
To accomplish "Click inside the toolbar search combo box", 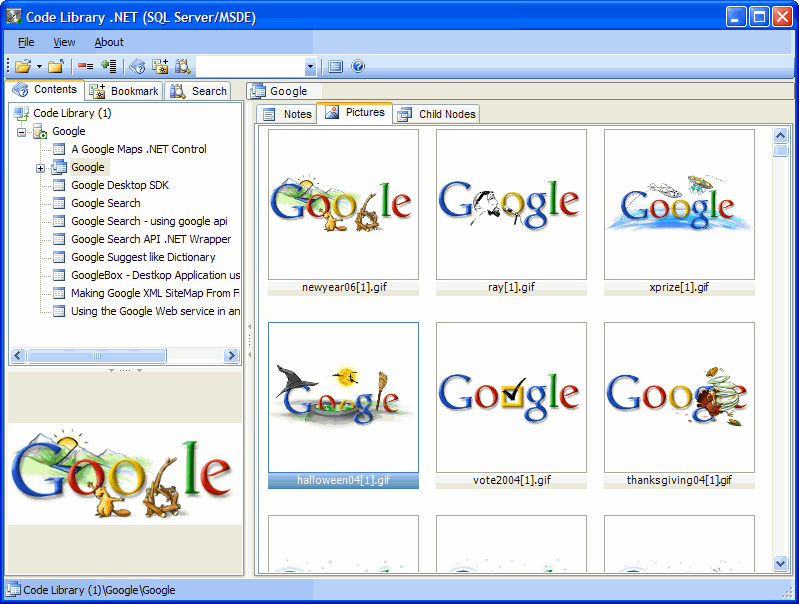I will click(x=250, y=66).
